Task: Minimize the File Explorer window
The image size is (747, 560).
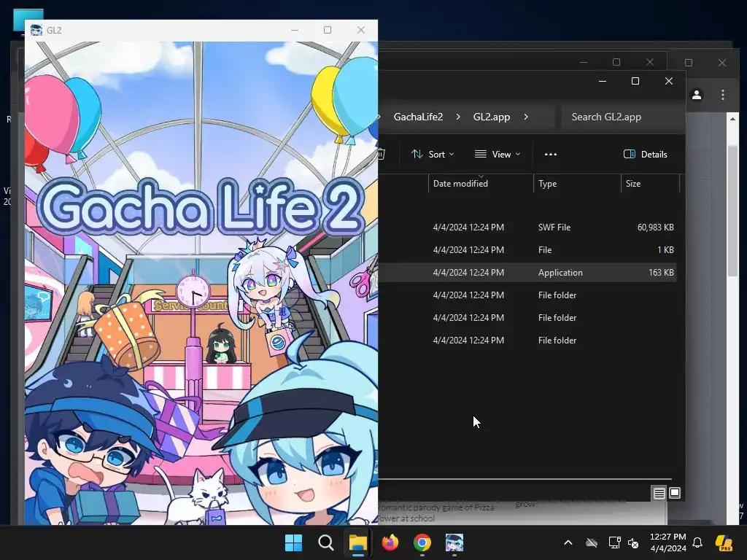Action: point(603,81)
